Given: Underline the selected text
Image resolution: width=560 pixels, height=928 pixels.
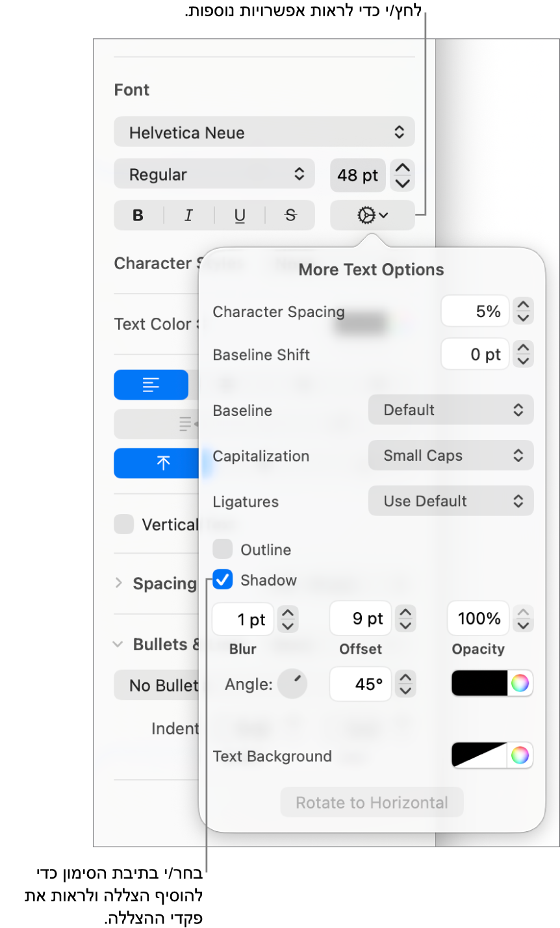Looking at the screenshot, I should [240, 216].
